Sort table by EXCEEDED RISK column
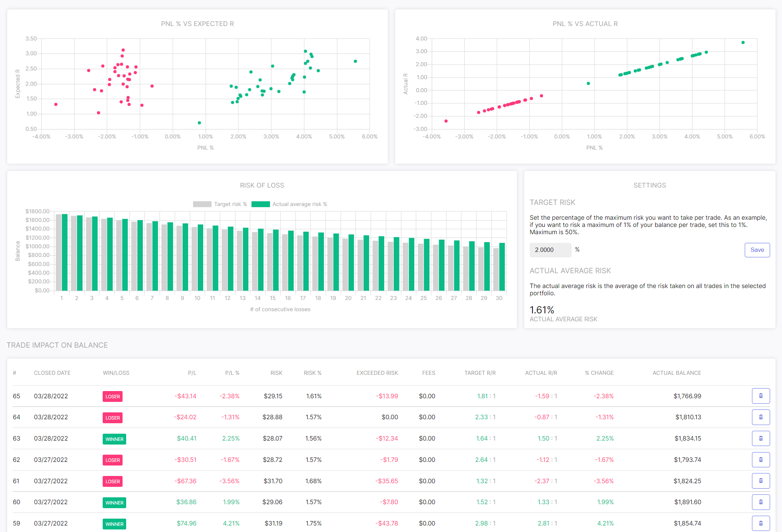 (377, 373)
